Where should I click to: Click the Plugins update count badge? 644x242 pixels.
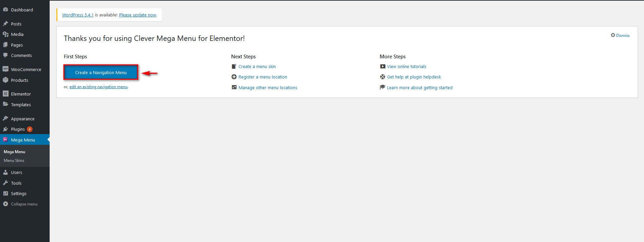click(x=30, y=129)
